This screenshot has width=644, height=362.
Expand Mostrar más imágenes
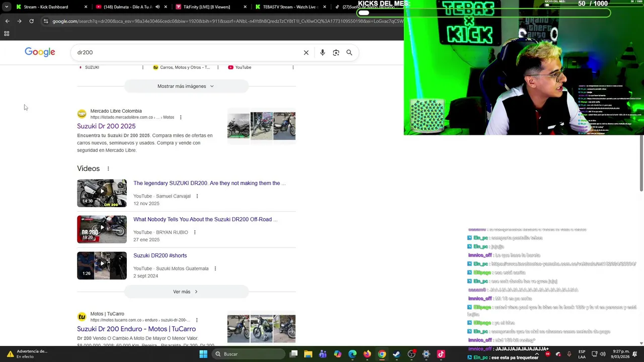pos(186,86)
